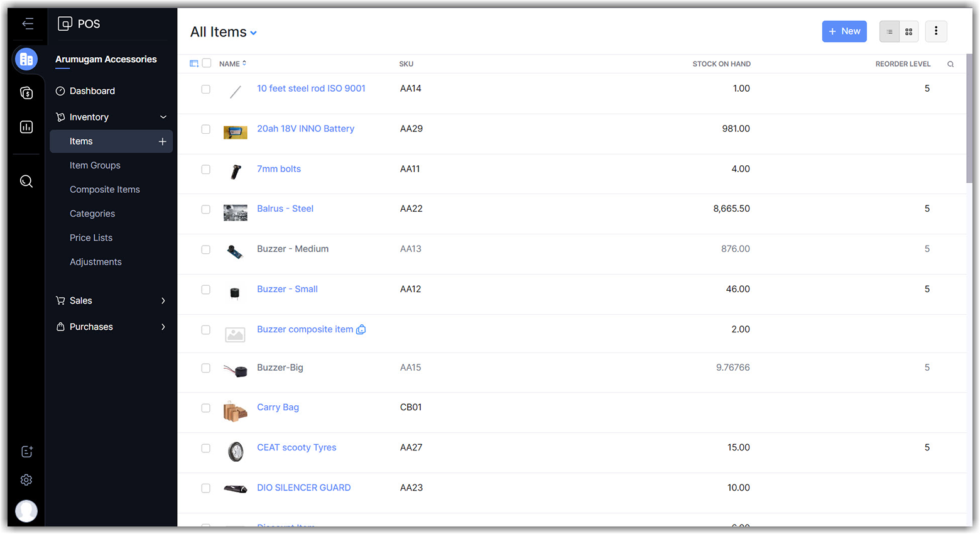Click the plus icon beside Items
The image size is (980, 534).
pyautogui.click(x=162, y=141)
